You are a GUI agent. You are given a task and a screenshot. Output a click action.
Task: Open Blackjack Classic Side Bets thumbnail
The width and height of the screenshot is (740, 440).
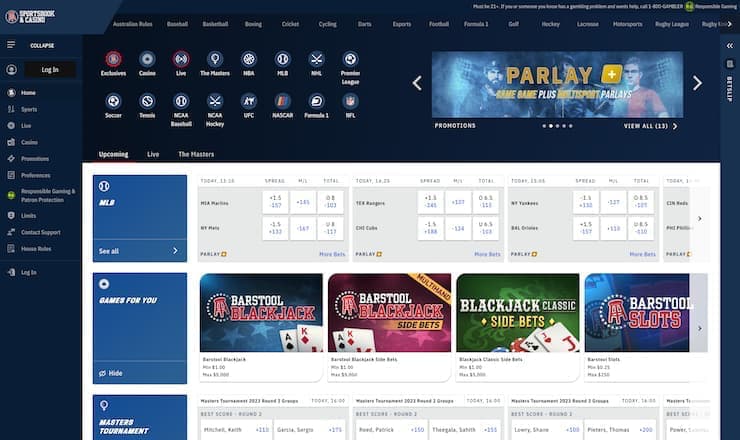coord(518,313)
